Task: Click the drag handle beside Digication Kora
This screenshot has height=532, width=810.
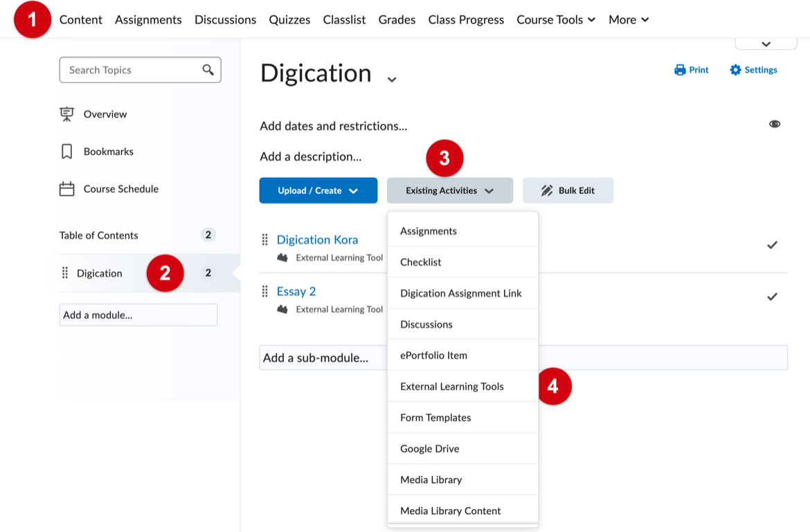Action: pos(265,239)
